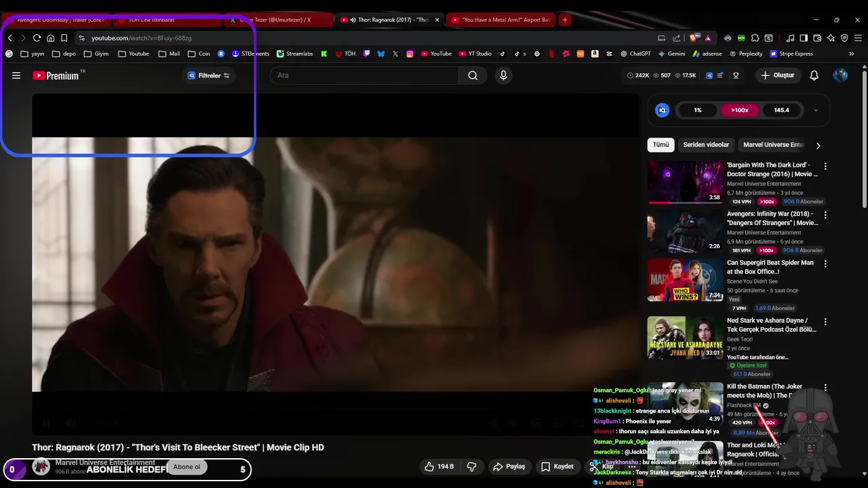Open the yayın bookmarks folder
Screen dimensions: 868x488
33,54
